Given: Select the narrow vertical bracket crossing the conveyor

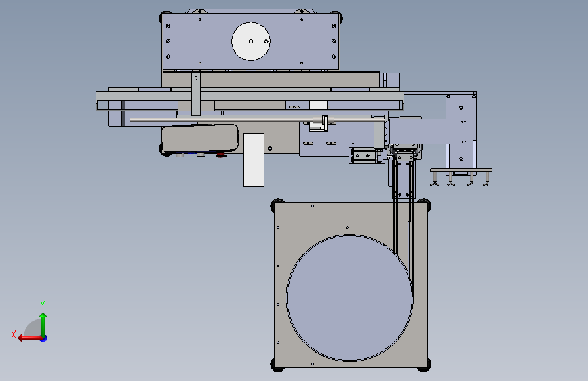Looking at the screenshot, I should pos(196,94).
